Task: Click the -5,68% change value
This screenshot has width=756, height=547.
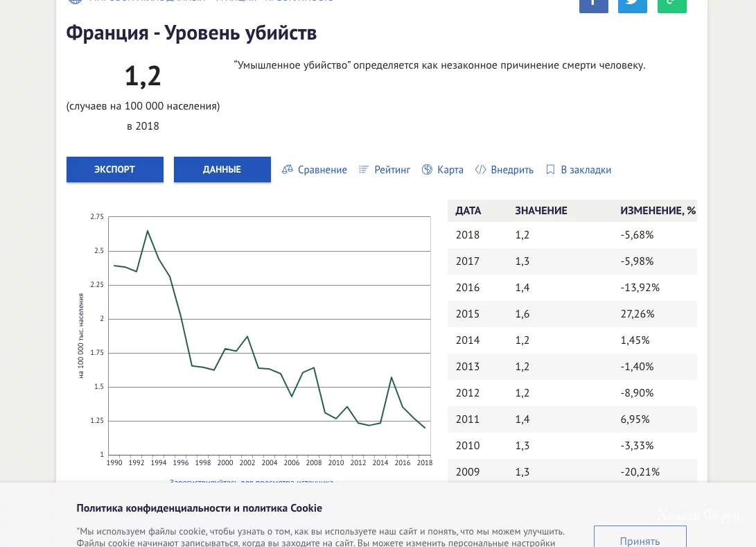Action: click(x=637, y=235)
